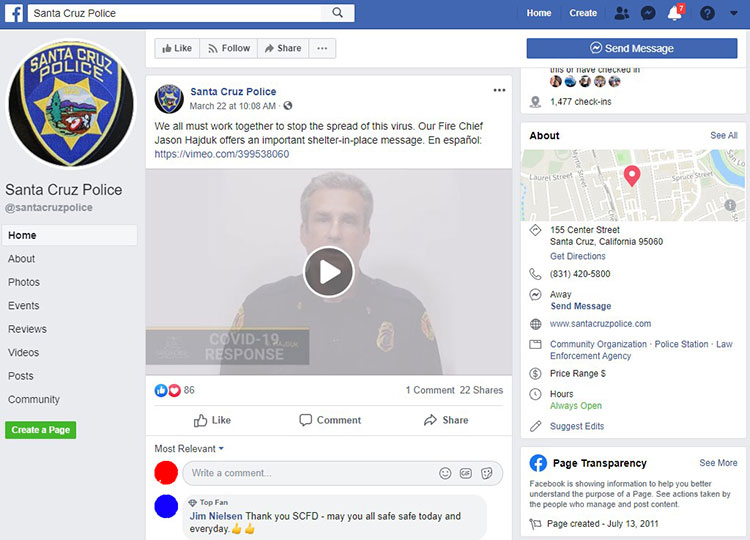Open the post options three-dot menu
The height and width of the screenshot is (540, 750).
(x=499, y=90)
